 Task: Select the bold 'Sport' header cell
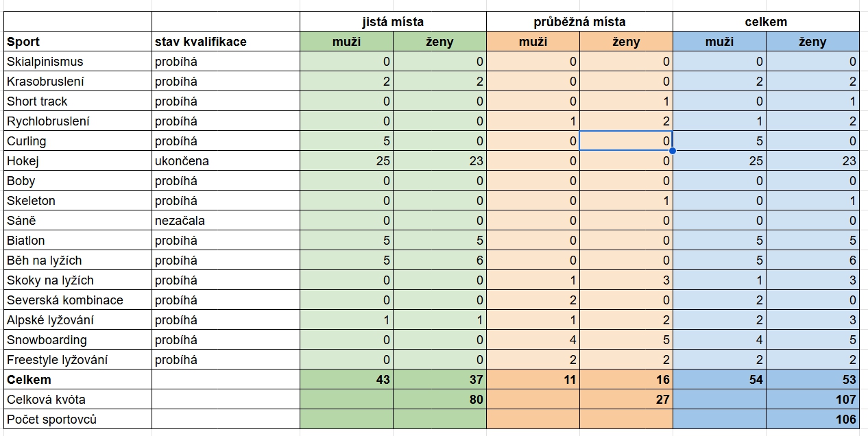click(x=78, y=42)
